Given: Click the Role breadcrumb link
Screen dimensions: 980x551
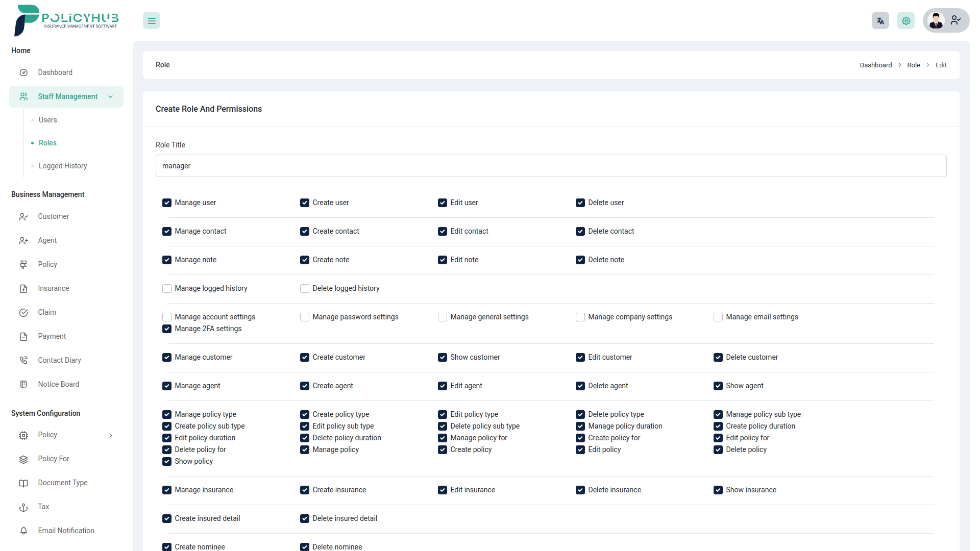Looking at the screenshot, I should (x=914, y=65).
